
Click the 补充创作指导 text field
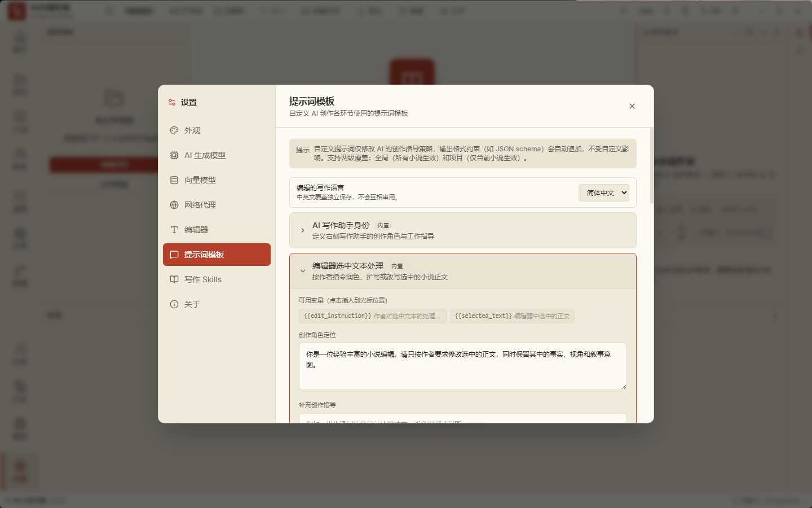[462, 419]
